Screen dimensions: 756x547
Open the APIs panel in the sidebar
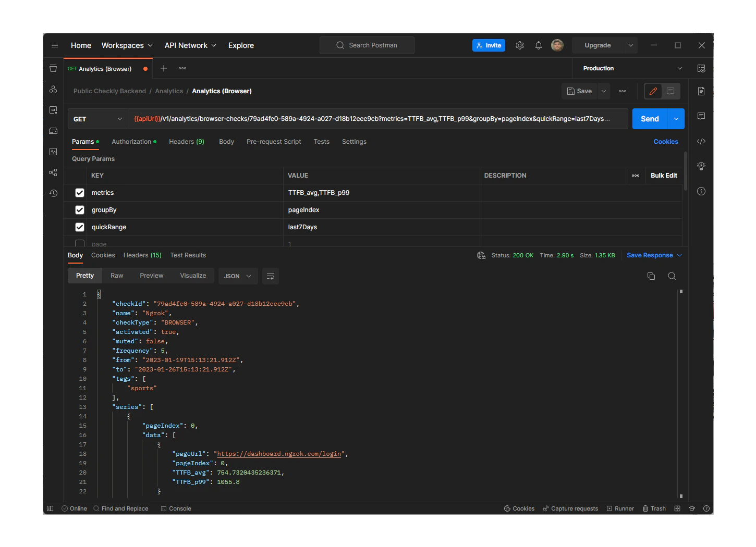click(53, 89)
